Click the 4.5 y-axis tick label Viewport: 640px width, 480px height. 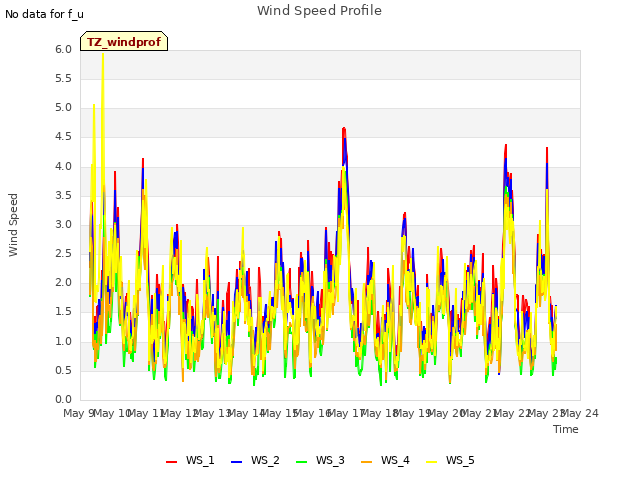[x=64, y=137]
